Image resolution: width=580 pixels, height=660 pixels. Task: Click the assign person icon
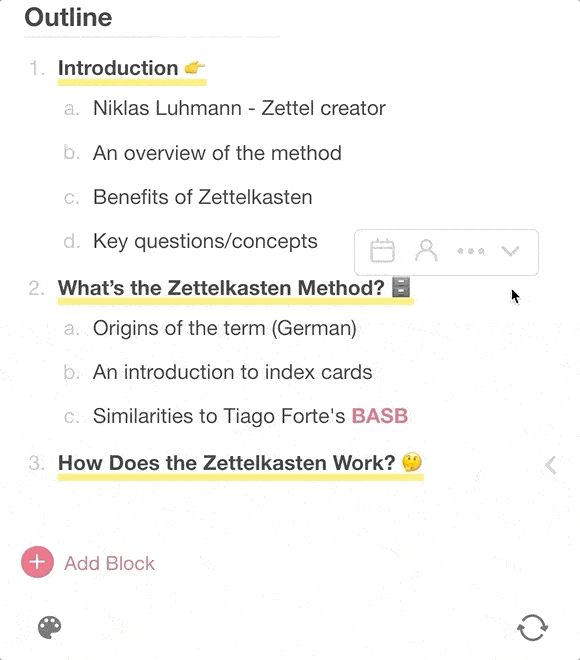[x=426, y=251]
